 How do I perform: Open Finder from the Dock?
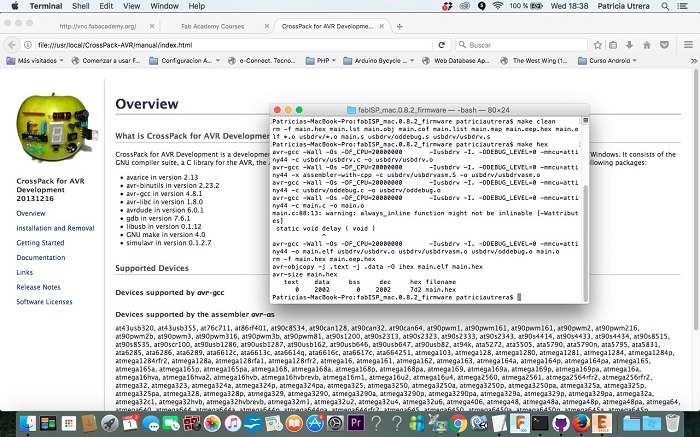point(28,422)
